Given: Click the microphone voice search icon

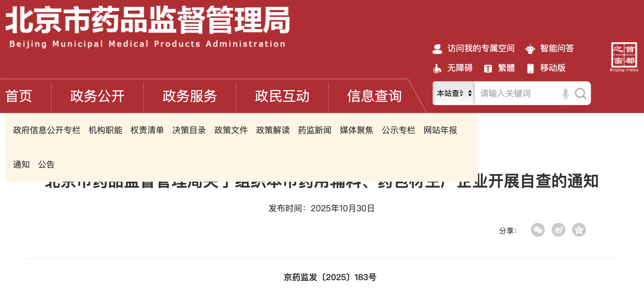Looking at the screenshot, I should coord(565,94).
